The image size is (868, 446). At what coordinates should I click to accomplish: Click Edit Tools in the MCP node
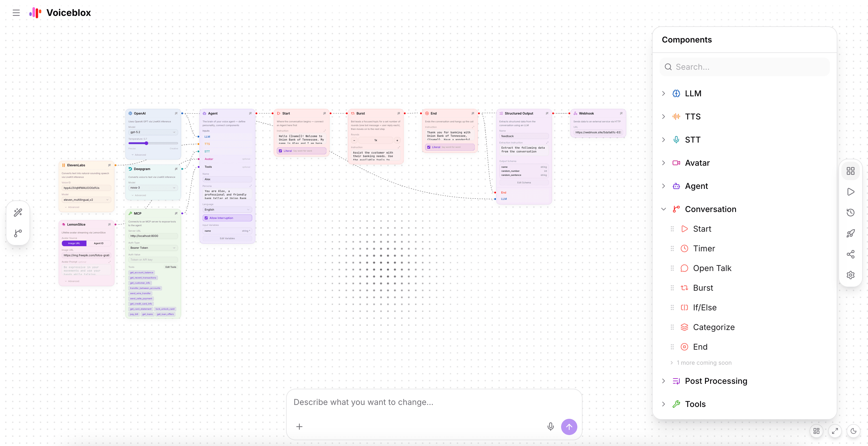click(171, 267)
